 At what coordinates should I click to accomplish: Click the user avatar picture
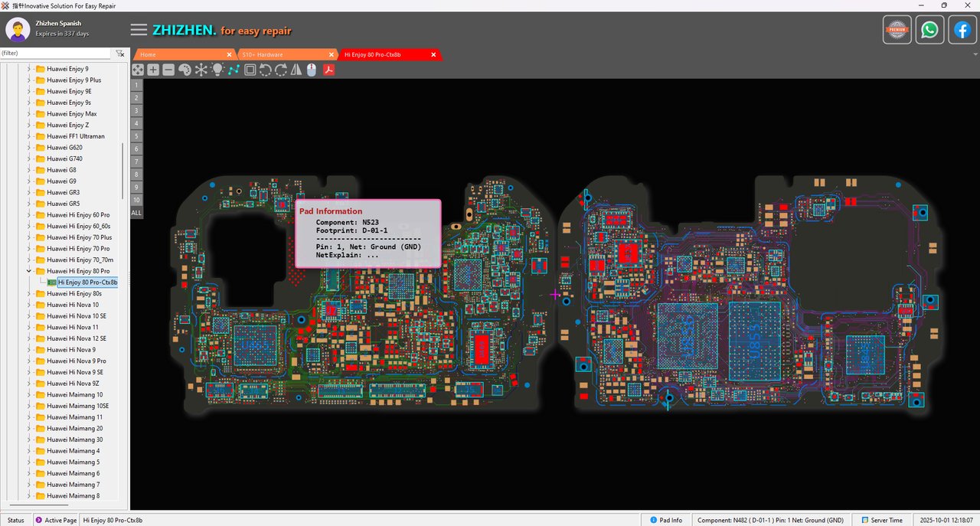click(x=18, y=29)
